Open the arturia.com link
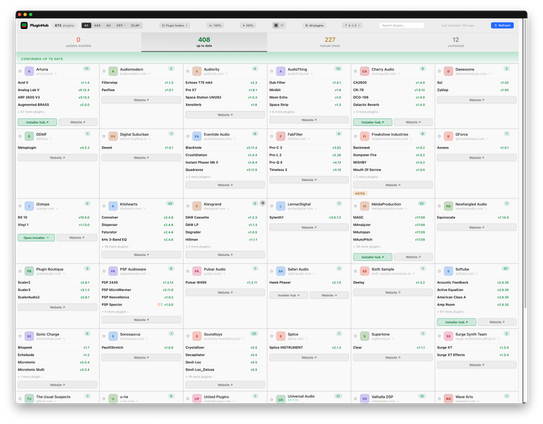 (46, 74)
